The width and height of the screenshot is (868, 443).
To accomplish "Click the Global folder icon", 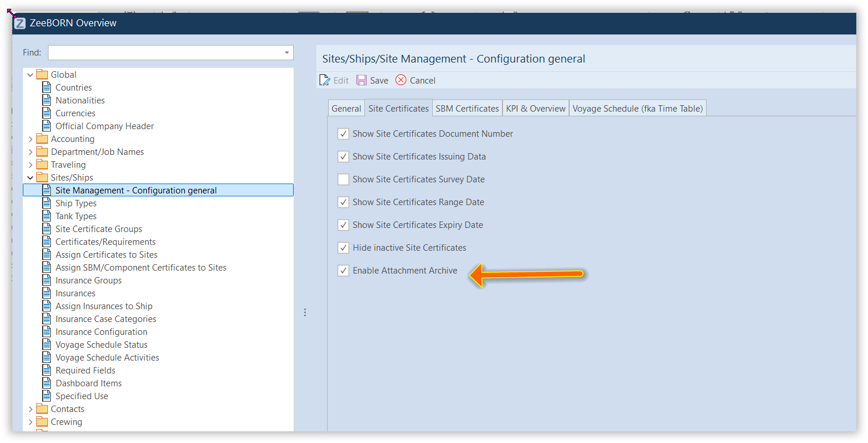I will click(42, 75).
